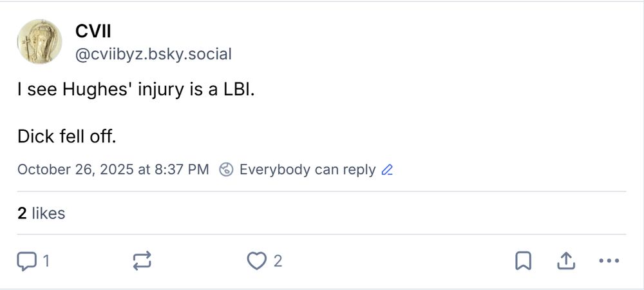Click the @cviibyz.bsky.social handle
This screenshot has height=290, width=644.
(153, 54)
